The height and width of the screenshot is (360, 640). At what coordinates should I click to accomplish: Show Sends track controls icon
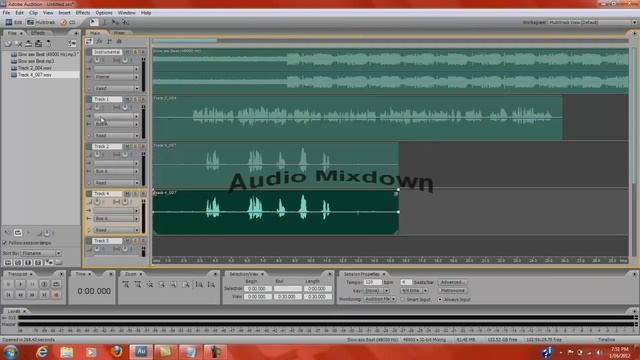(x=109, y=41)
